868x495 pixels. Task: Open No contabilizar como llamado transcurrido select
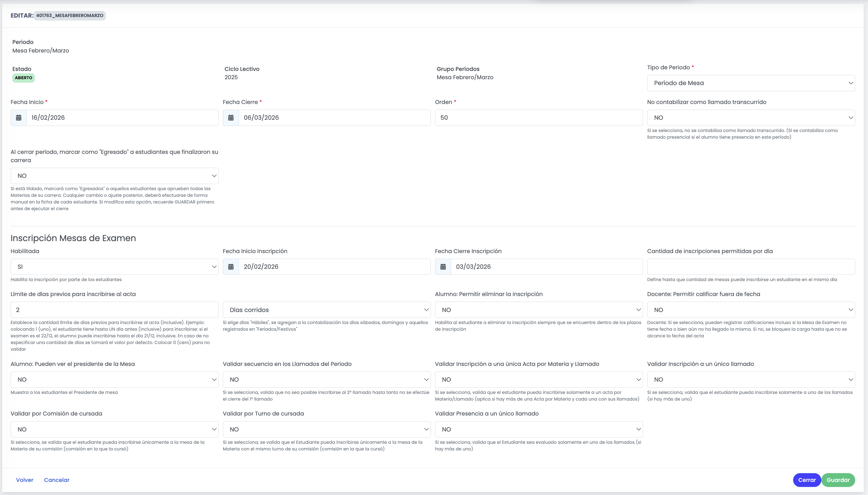pos(751,118)
